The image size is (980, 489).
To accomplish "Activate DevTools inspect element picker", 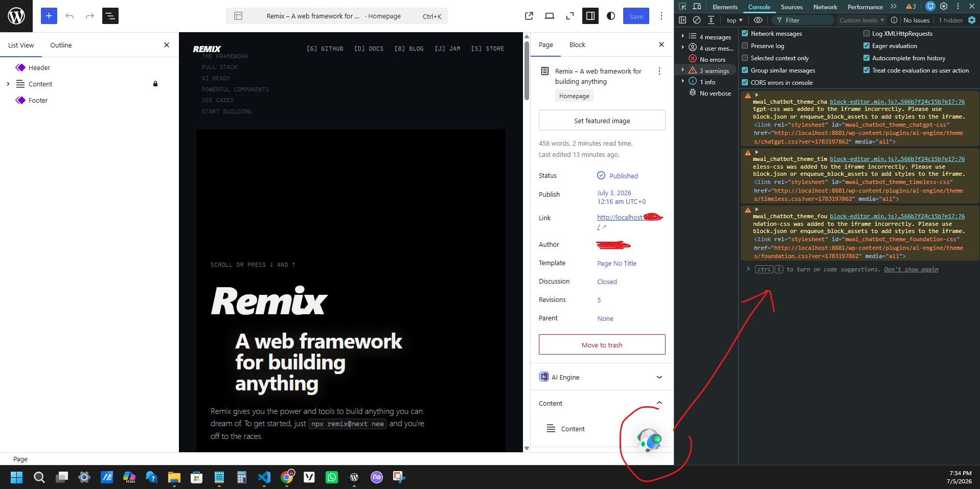I will click(682, 7).
